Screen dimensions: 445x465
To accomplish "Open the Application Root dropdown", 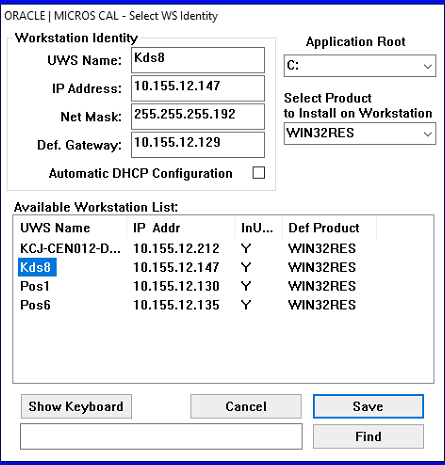I will point(360,66).
